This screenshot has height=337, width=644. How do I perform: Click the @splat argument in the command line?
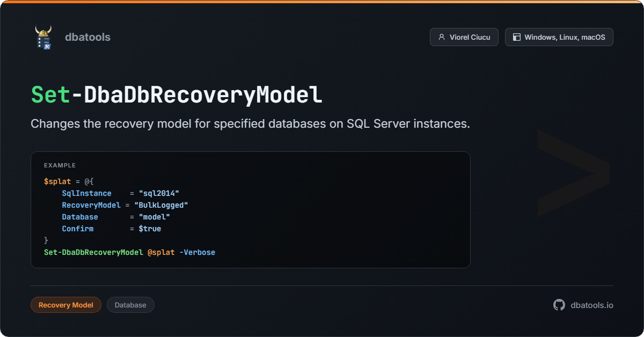161,252
